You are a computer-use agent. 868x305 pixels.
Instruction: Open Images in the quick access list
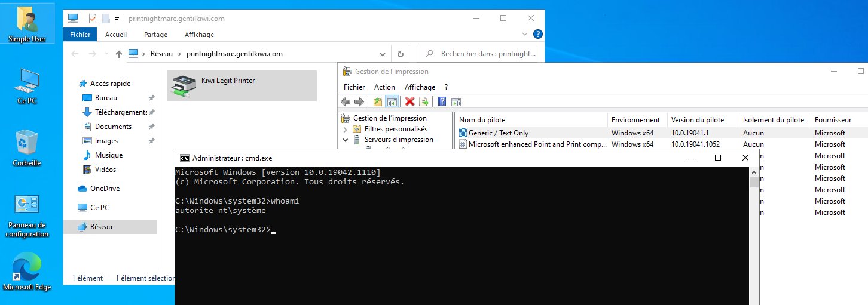click(x=106, y=141)
